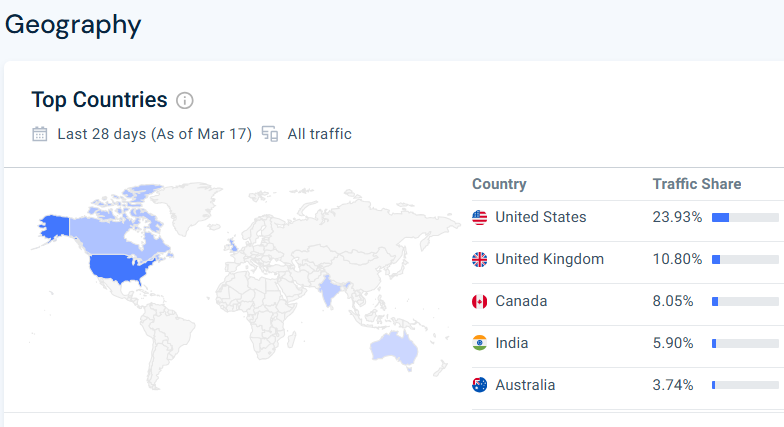Click the United States traffic share bar
Image resolution: width=784 pixels, height=427 pixels.
tap(745, 217)
